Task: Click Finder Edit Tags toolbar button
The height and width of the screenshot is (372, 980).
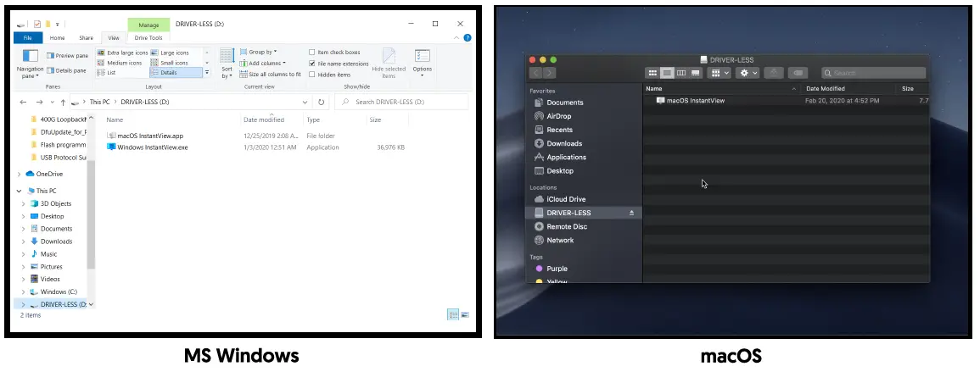Action: pos(798,73)
